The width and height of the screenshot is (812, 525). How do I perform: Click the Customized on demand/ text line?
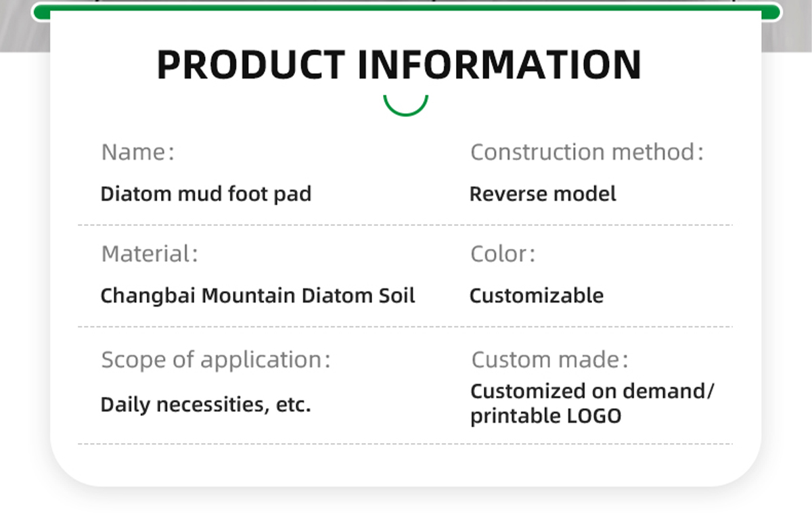point(592,392)
